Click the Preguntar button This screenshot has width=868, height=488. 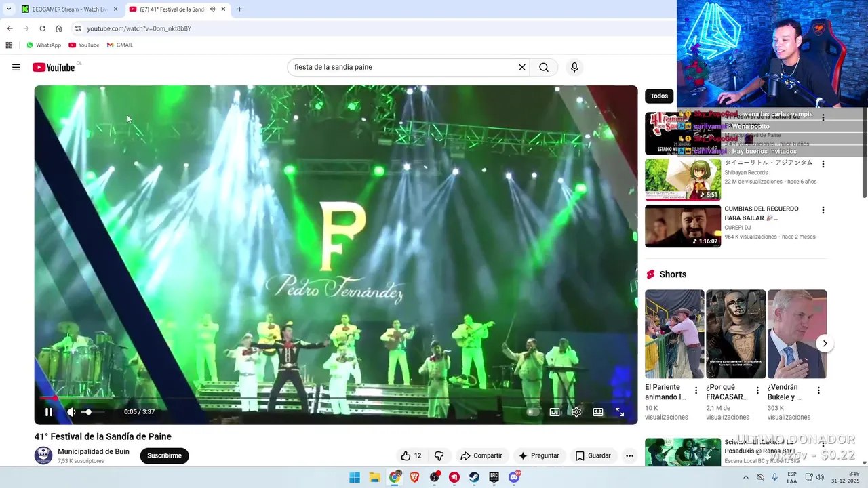click(539, 455)
